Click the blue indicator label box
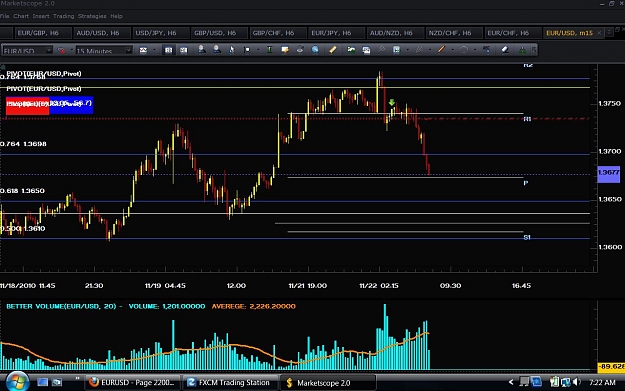This screenshot has height=391, width=625. 71,105
